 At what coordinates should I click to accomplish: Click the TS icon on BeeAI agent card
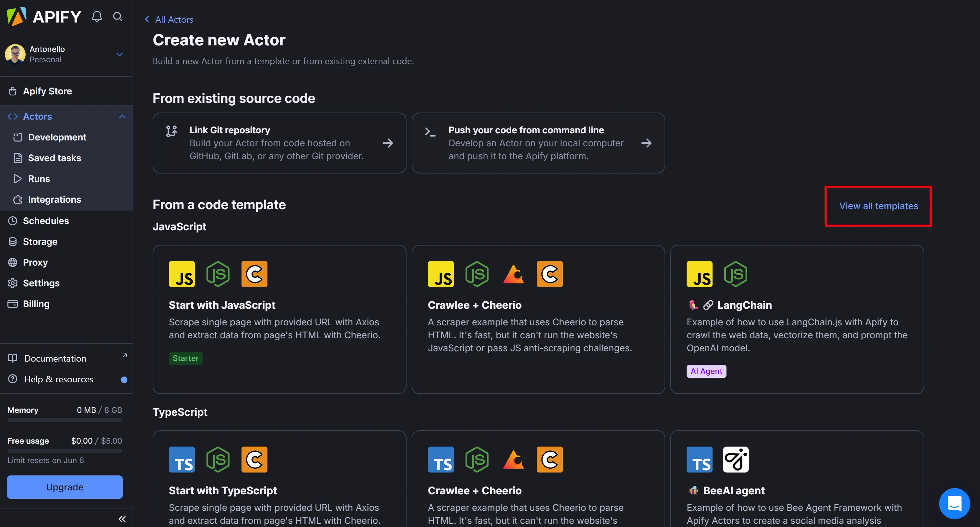(699, 459)
